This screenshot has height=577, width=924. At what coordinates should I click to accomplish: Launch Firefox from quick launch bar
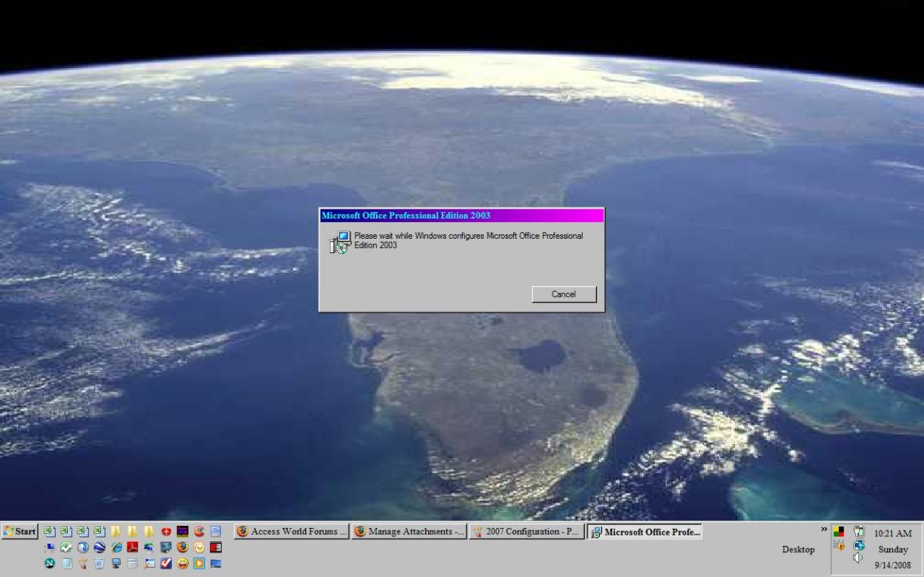[x=182, y=548]
